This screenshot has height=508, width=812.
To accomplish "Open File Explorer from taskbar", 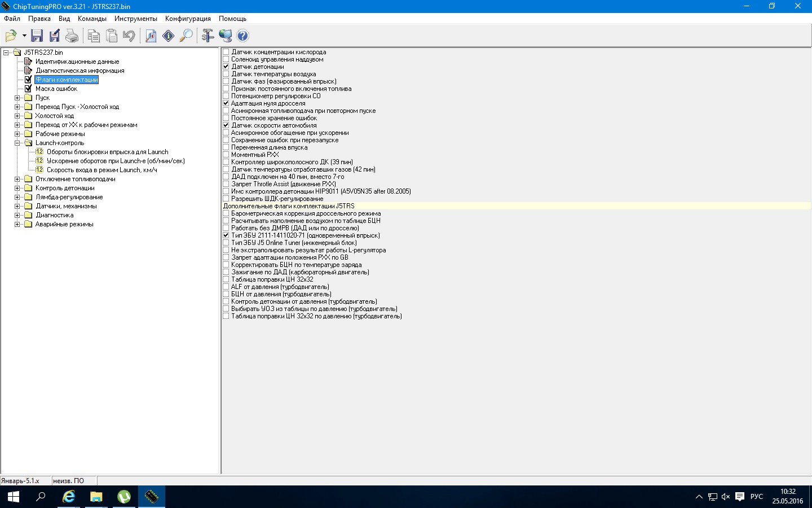I will (x=96, y=497).
